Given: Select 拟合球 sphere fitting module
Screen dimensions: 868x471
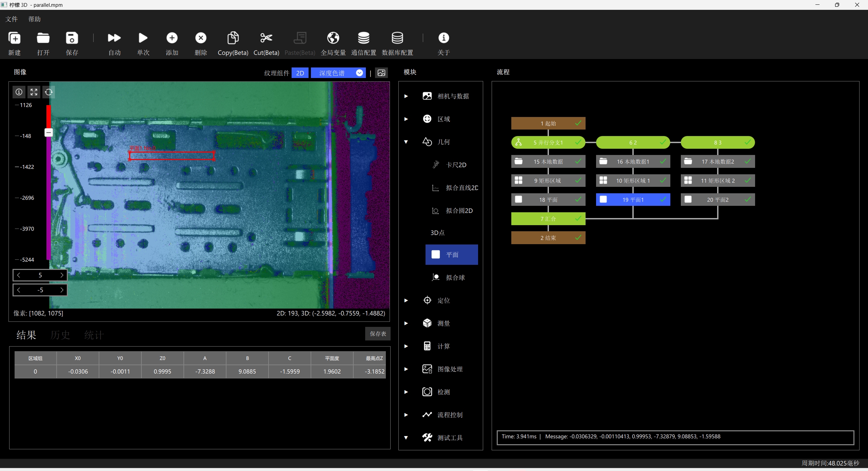Looking at the screenshot, I should (x=452, y=277).
